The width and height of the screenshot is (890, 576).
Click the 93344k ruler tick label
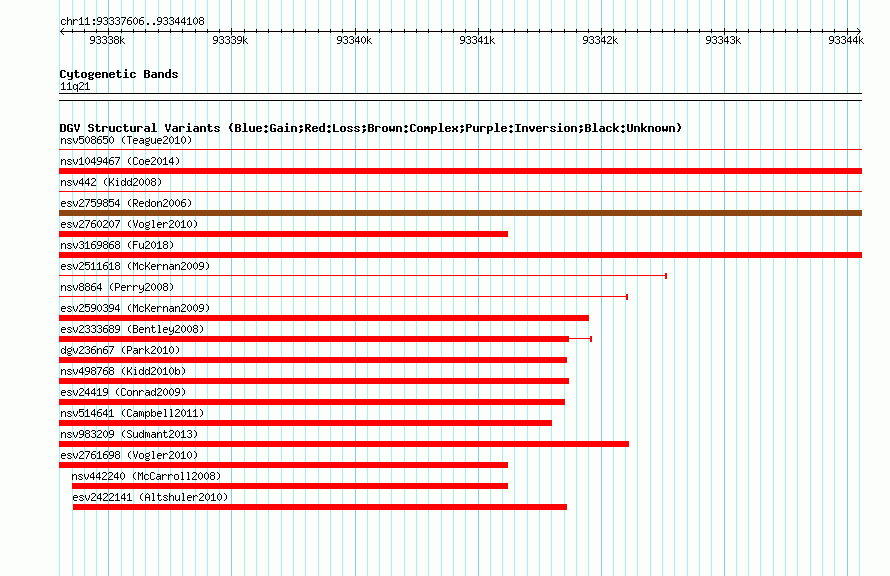[846, 40]
